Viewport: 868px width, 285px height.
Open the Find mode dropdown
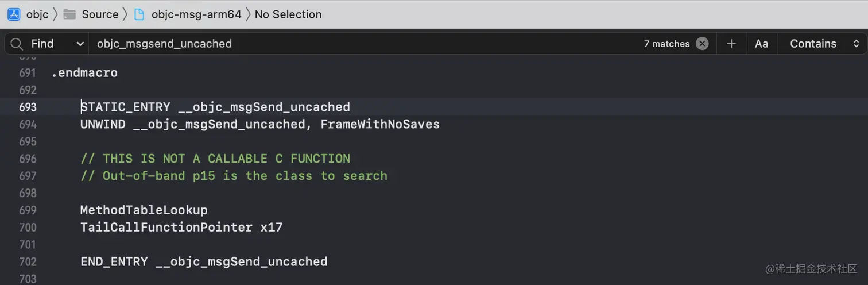point(57,44)
